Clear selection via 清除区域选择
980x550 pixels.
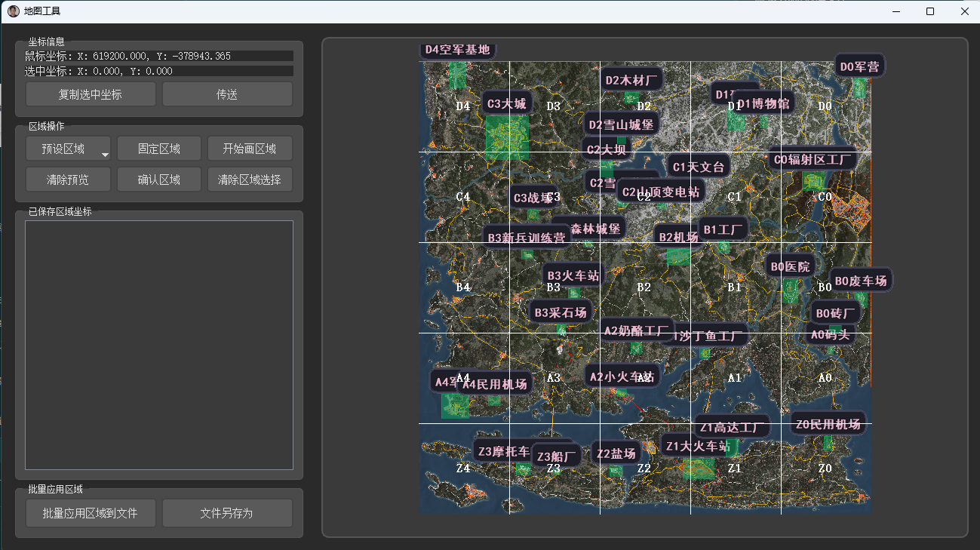point(249,180)
